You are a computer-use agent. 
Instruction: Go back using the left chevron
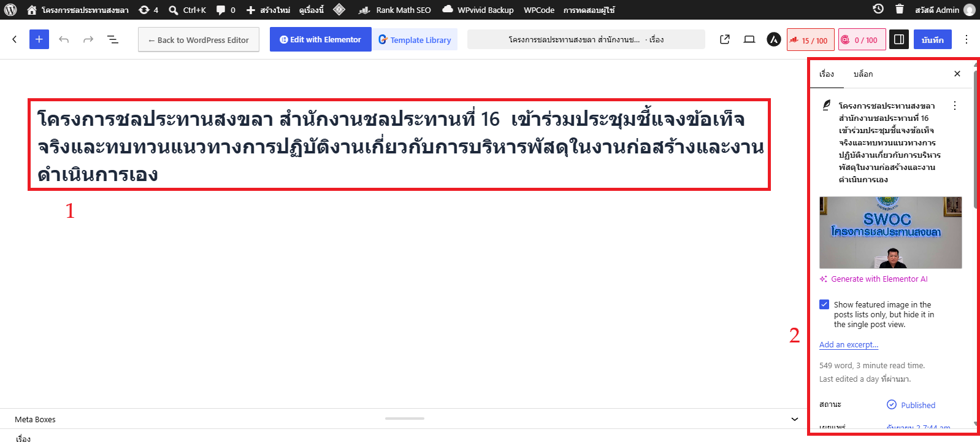point(15,39)
